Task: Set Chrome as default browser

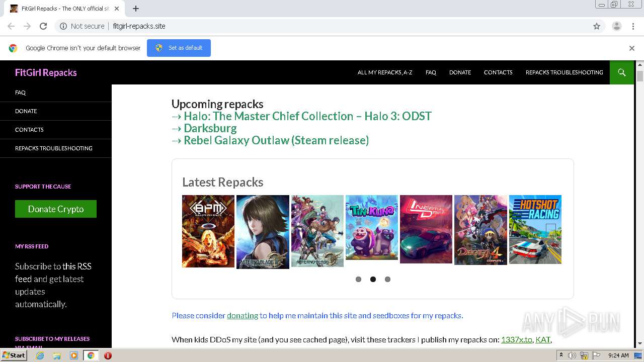Action: 179,48
